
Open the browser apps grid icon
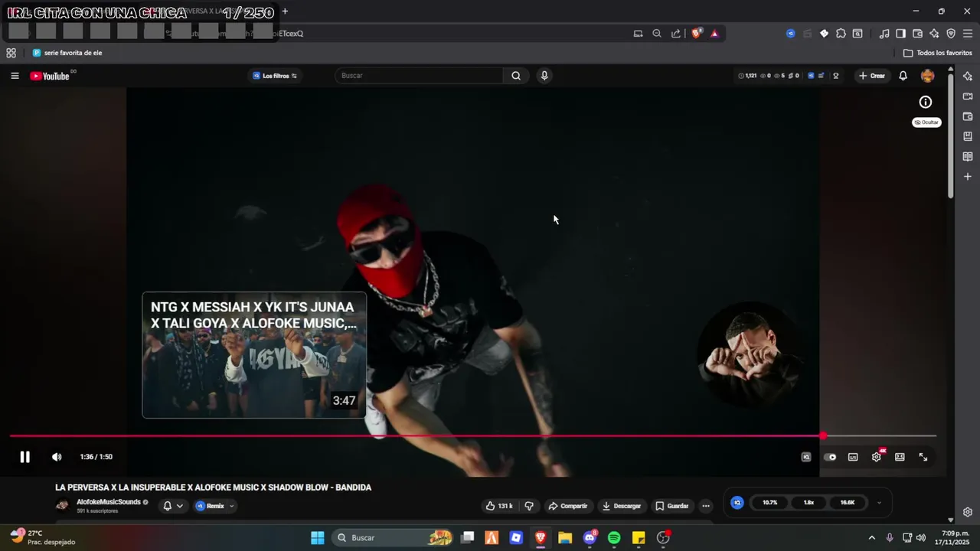tap(11, 53)
